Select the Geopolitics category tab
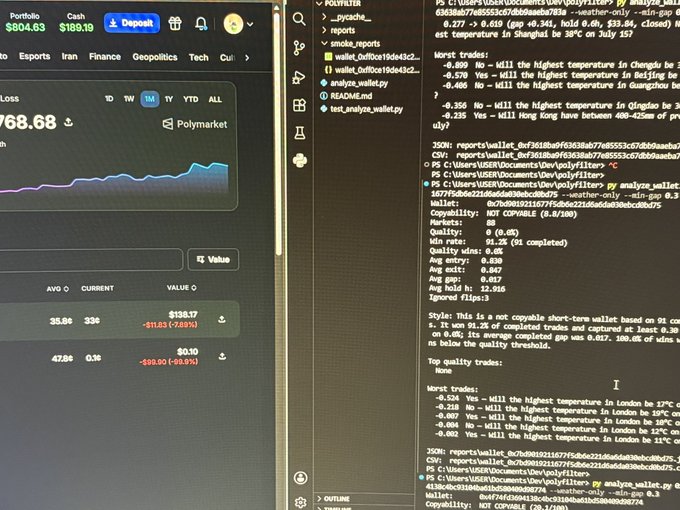The width and height of the screenshot is (680, 510). [155, 57]
